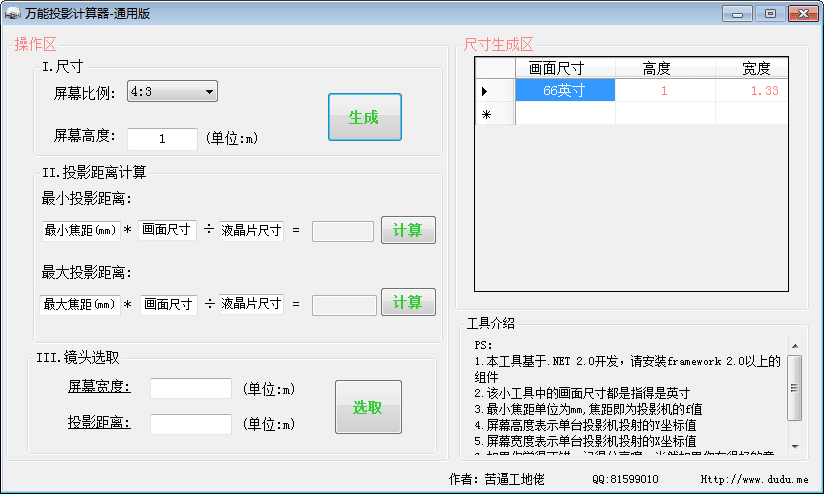Screen dimensions: 824x494
Task: Focus the 投影距离 text field
Action: click(190, 424)
